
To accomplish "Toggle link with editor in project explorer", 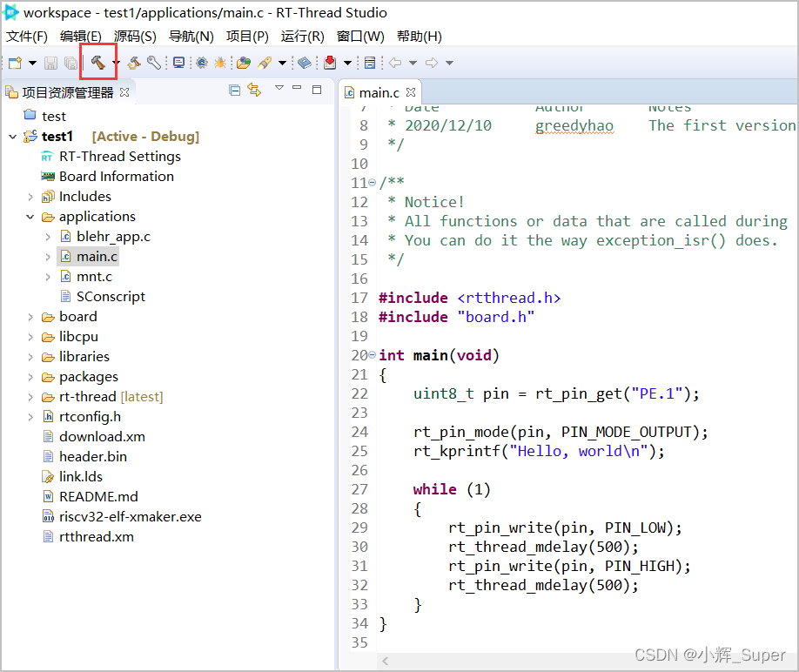I will 254,91.
